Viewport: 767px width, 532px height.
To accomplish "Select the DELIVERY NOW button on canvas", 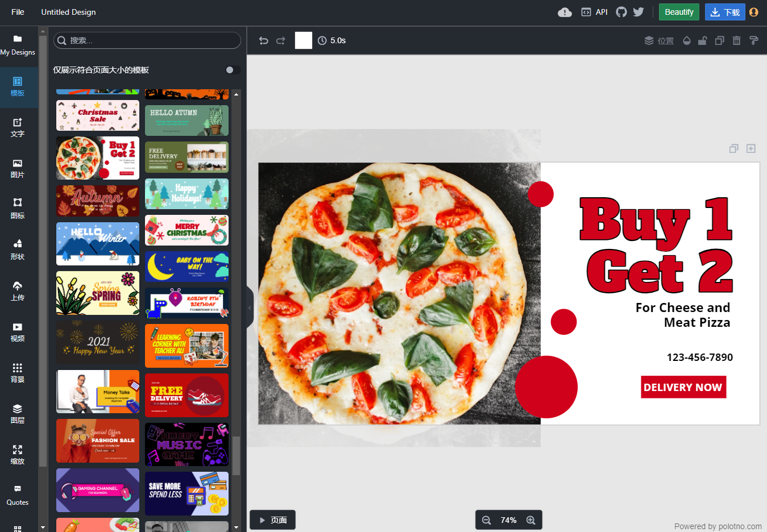I will [x=683, y=387].
